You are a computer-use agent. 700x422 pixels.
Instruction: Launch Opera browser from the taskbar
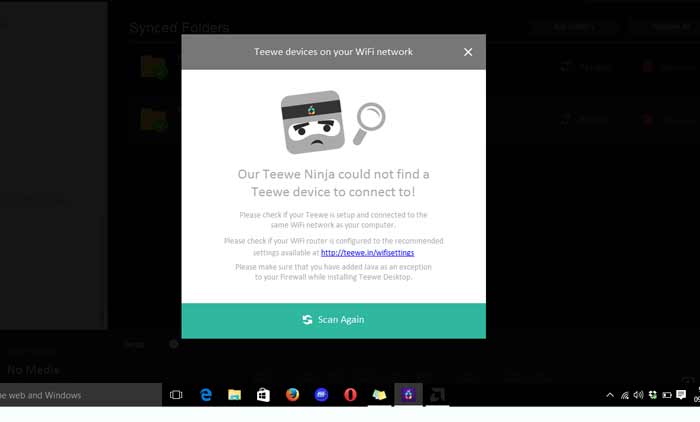[350, 395]
